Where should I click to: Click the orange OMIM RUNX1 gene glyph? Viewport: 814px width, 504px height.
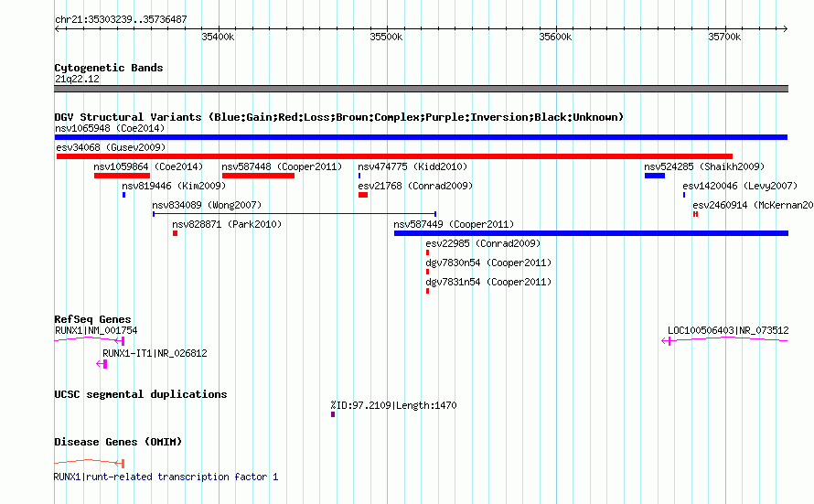click(x=90, y=463)
